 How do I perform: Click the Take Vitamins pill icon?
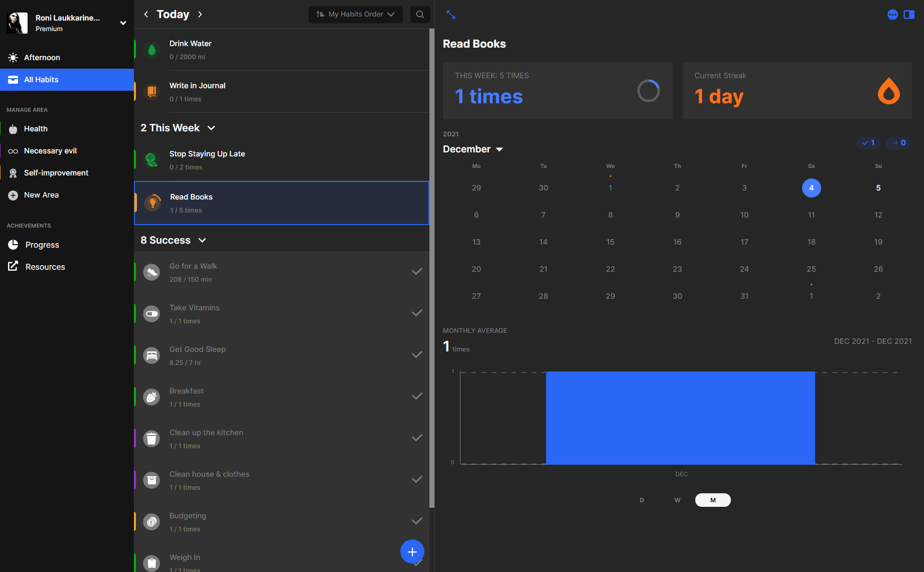151,314
